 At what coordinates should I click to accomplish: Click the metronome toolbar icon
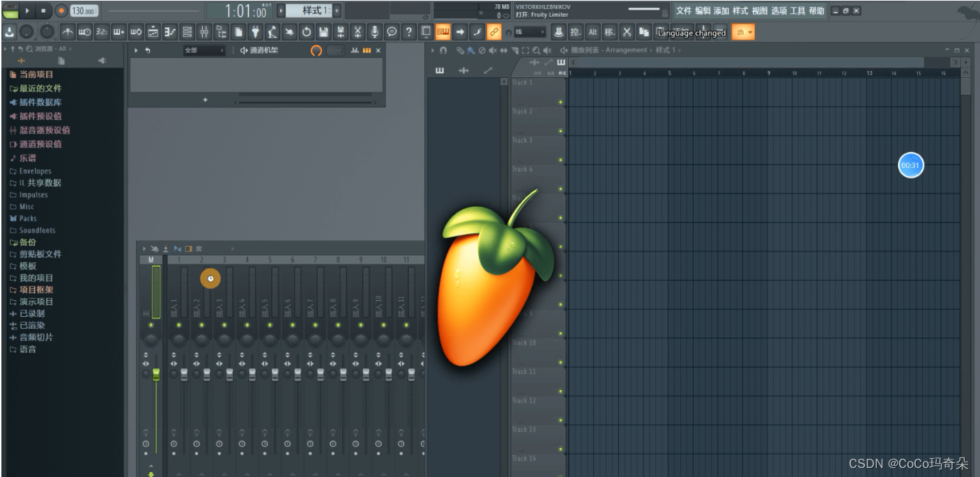[x=68, y=31]
